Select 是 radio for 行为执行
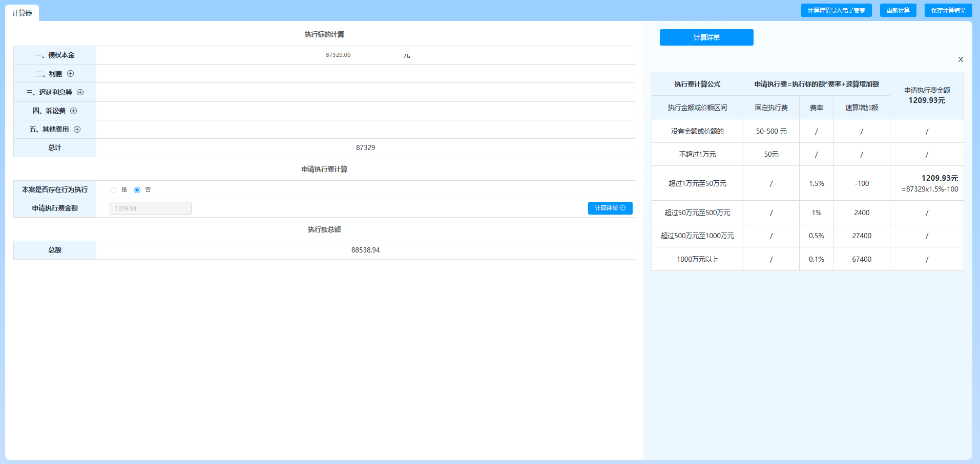This screenshot has width=980, height=464. (113, 190)
